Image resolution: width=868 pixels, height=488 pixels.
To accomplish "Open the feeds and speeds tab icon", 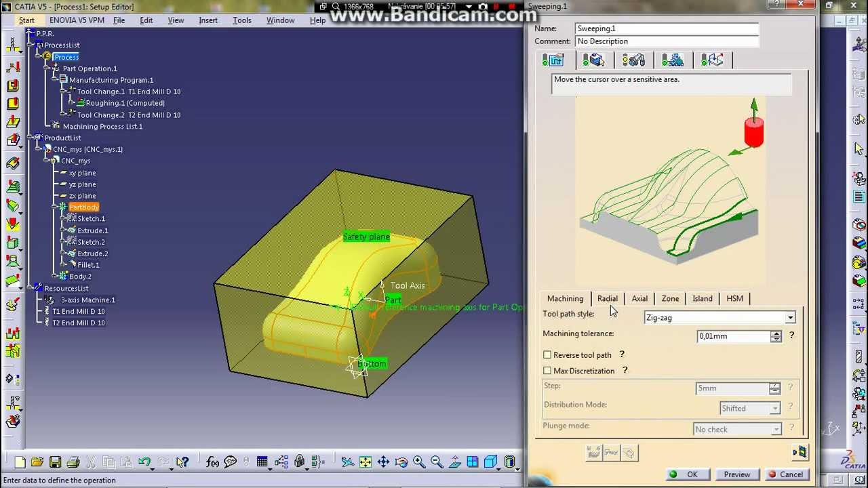I will (x=673, y=60).
